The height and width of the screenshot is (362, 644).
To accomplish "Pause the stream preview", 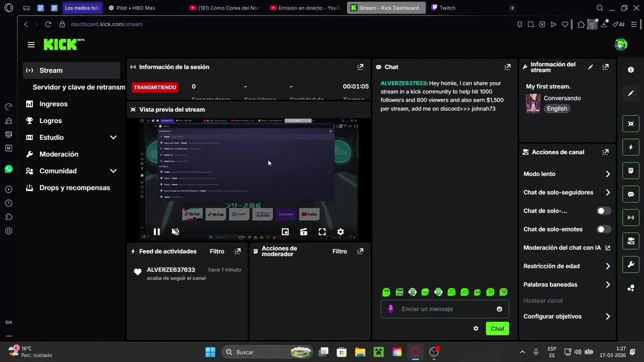I will pos(156,232).
